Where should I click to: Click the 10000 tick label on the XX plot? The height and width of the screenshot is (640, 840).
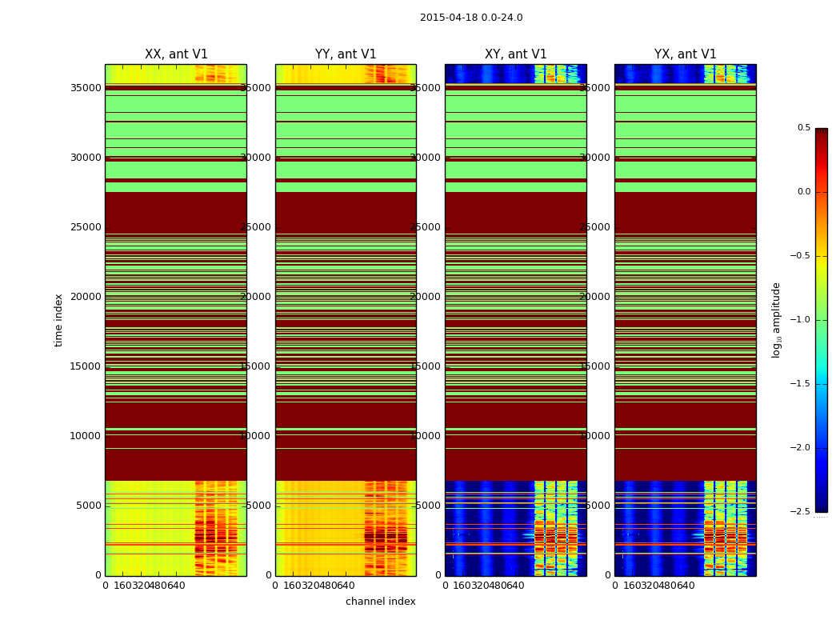click(x=85, y=436)
